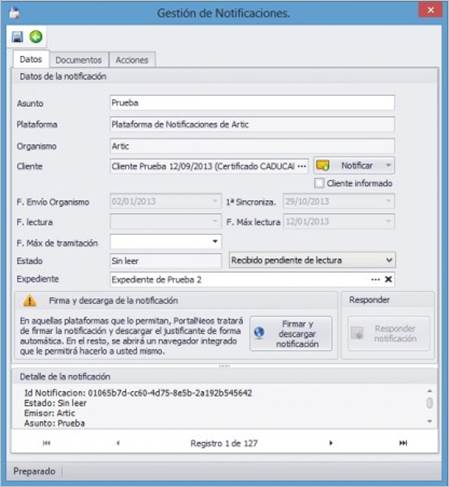
Task: Go to first record
Action: 47,443
